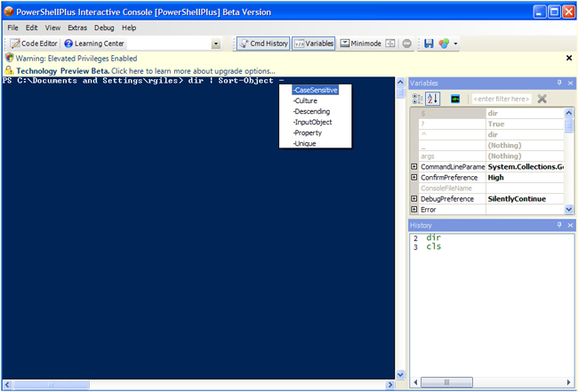Expand the Error variable row
578x392 pixels.
click(x=414, y=209)
